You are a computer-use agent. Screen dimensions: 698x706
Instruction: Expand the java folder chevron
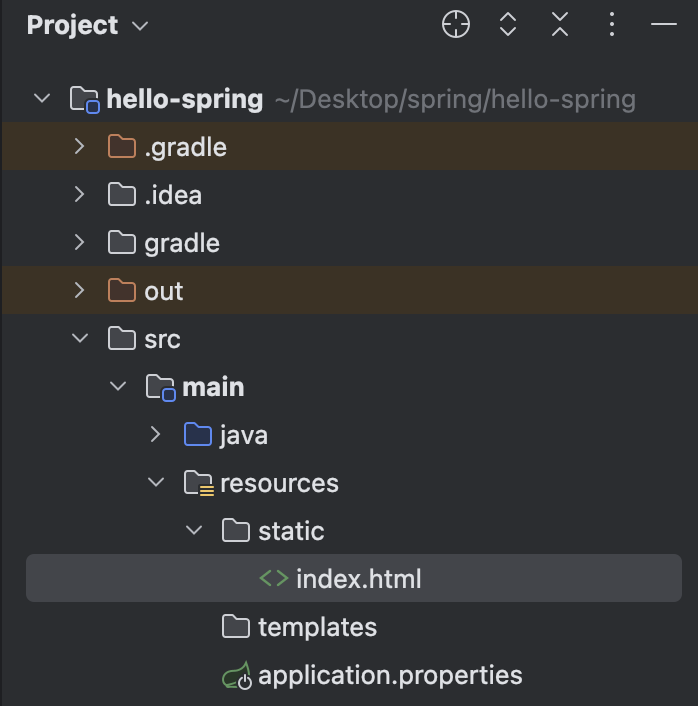[156, 435]
